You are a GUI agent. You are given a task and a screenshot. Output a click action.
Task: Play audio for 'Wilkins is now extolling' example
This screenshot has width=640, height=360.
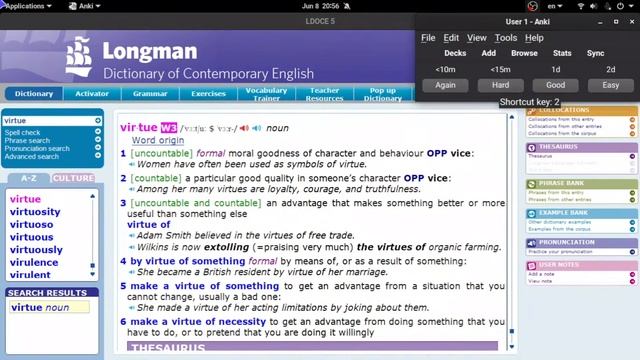pos(132,247)
